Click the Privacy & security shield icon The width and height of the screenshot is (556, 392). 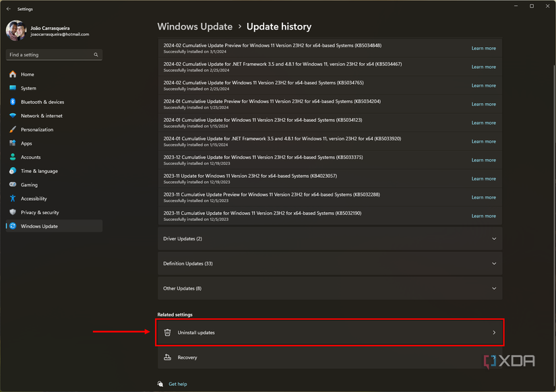pos(13,212)
